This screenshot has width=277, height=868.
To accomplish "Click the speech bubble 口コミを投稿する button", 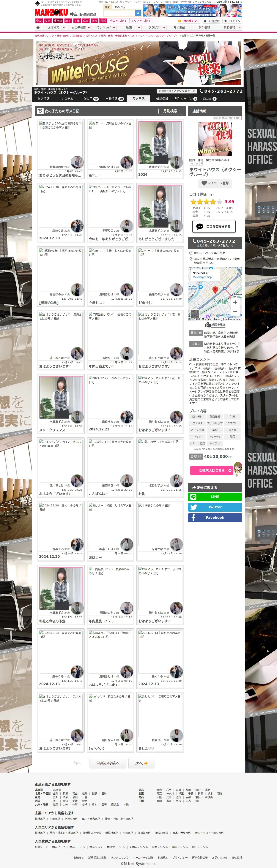I will pyautogui.click(x=214, y=226).
